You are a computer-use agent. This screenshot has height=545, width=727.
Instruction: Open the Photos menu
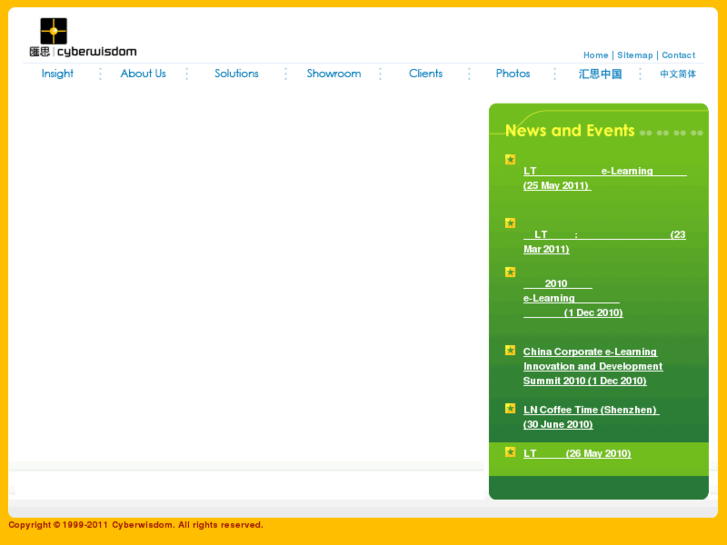click(513, 73)
